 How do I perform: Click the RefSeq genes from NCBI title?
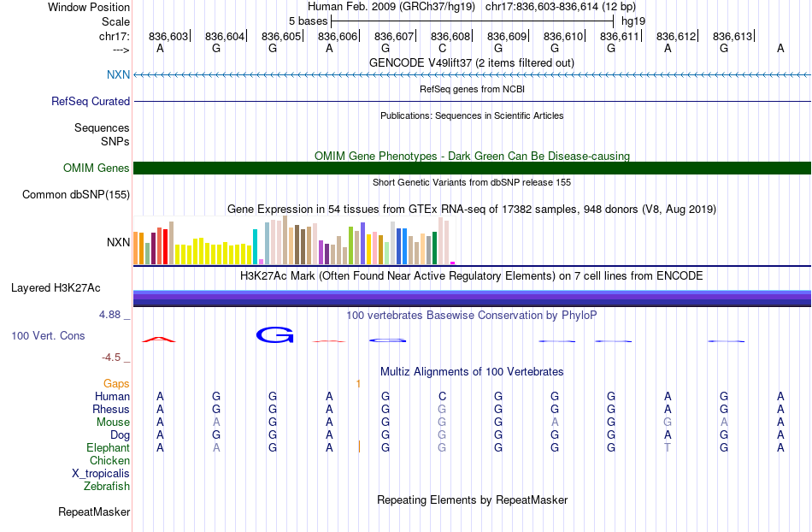[472, 89]
